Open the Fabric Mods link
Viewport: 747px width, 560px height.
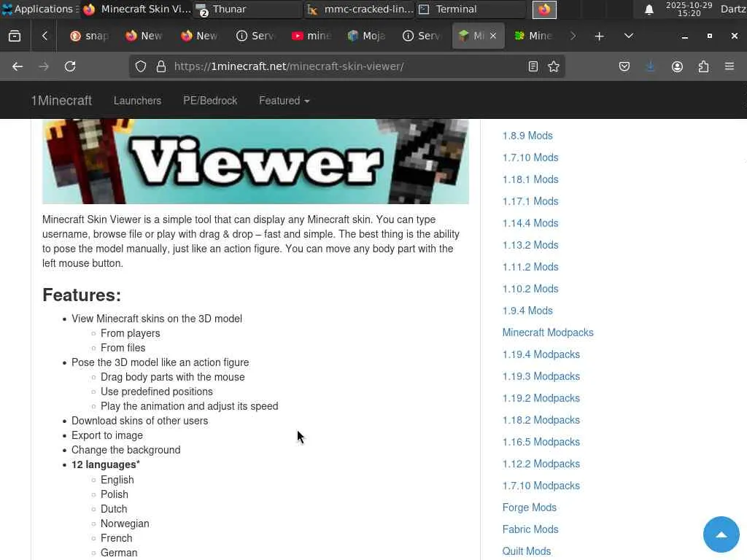530,530
